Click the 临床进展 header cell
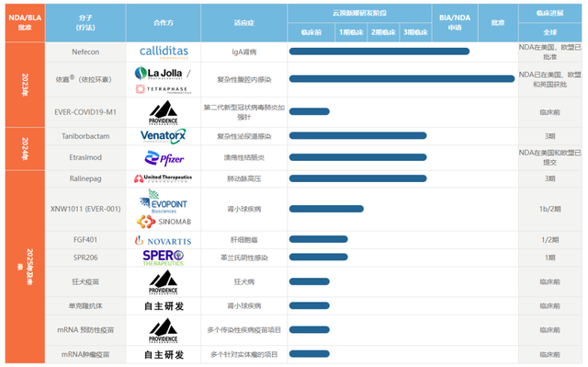The height and width of the screenshot is (367, 588). tap(549, 13)
